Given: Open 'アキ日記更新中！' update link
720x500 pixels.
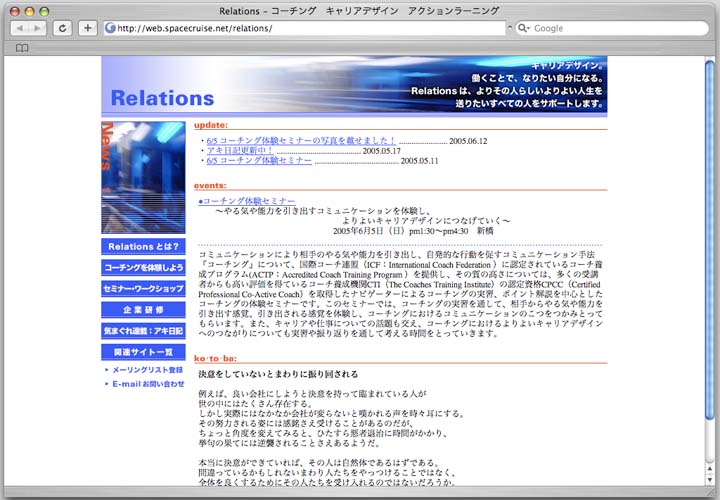Looking at the screenshot, I should coord(240,151).
